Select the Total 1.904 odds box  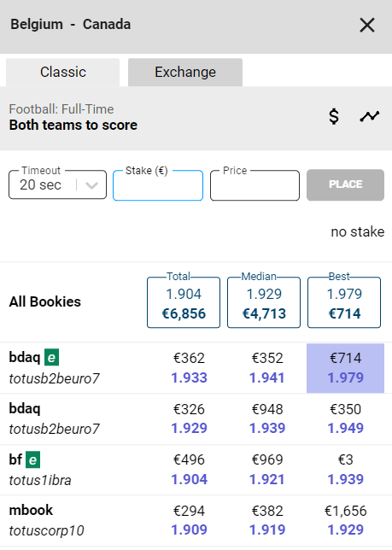184,302
